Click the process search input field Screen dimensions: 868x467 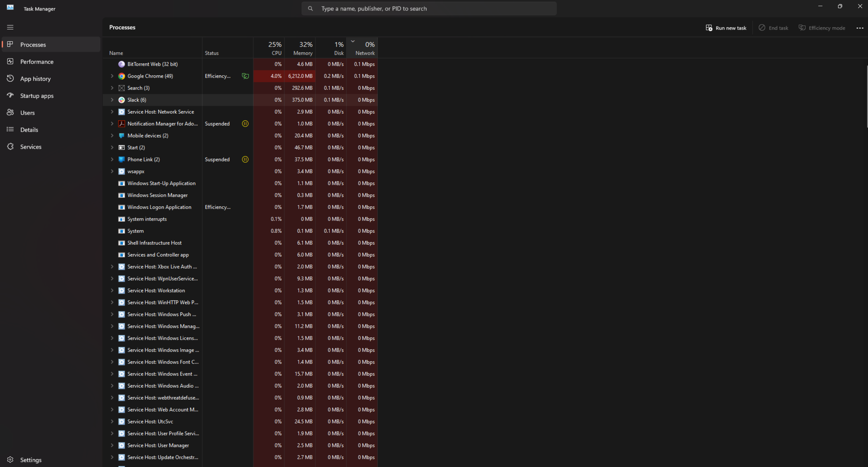coord(429,9)
